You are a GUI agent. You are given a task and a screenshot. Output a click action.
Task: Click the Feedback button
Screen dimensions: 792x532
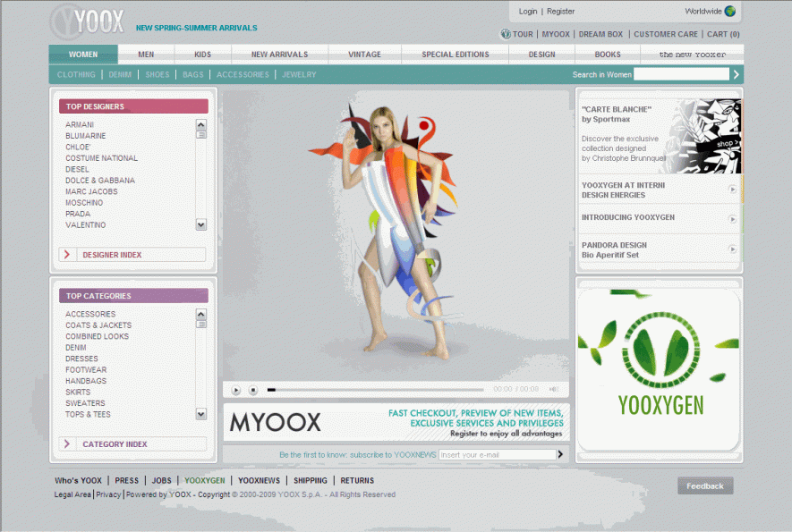pos(705,486)
